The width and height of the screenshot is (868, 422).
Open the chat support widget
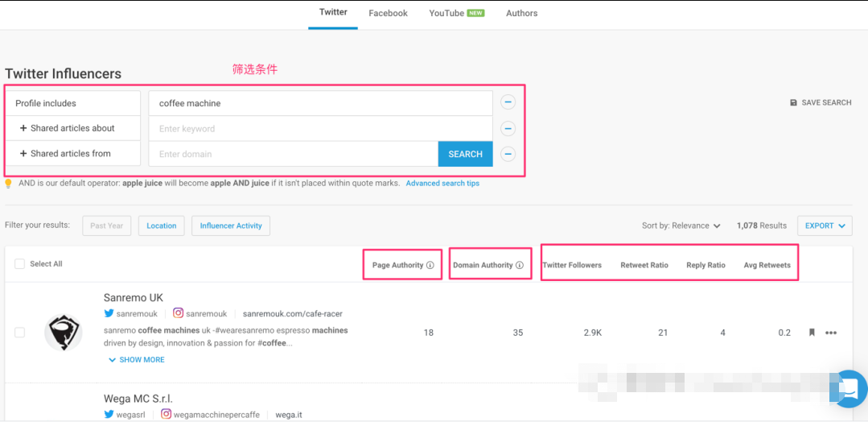point(848,389)
